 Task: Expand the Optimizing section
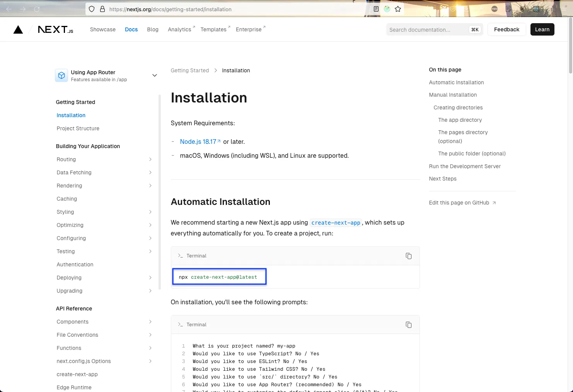point(150,225)
